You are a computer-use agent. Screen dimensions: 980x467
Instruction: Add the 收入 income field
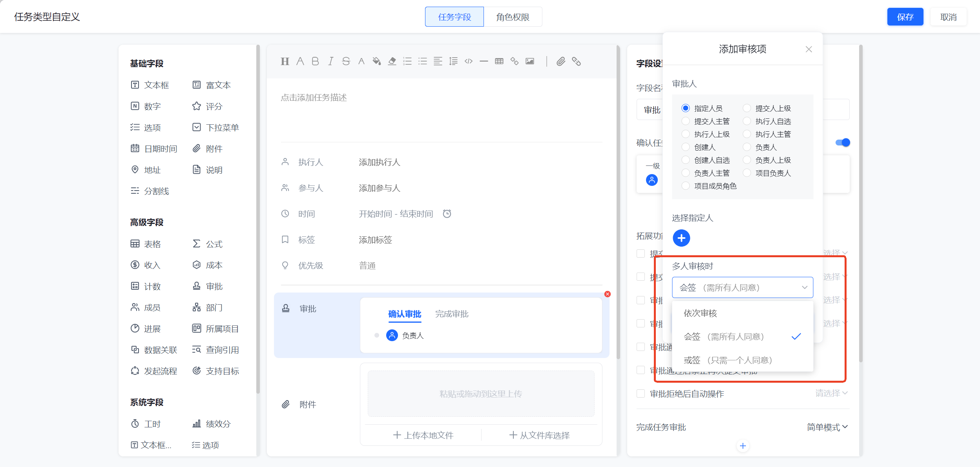[146, 265]
